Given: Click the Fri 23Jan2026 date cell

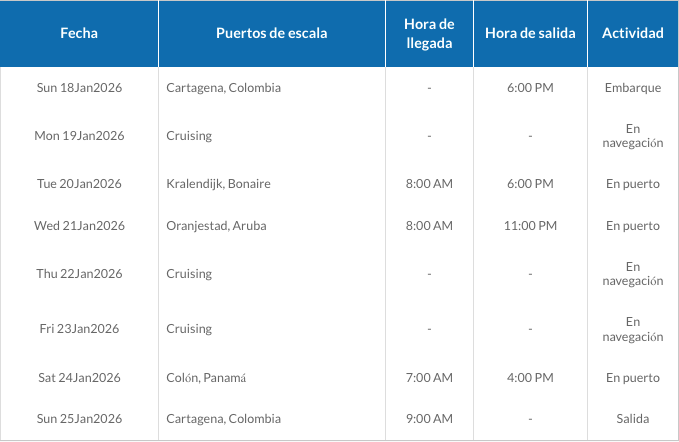Looking at the screenshot, I should [x=79, y=329].
